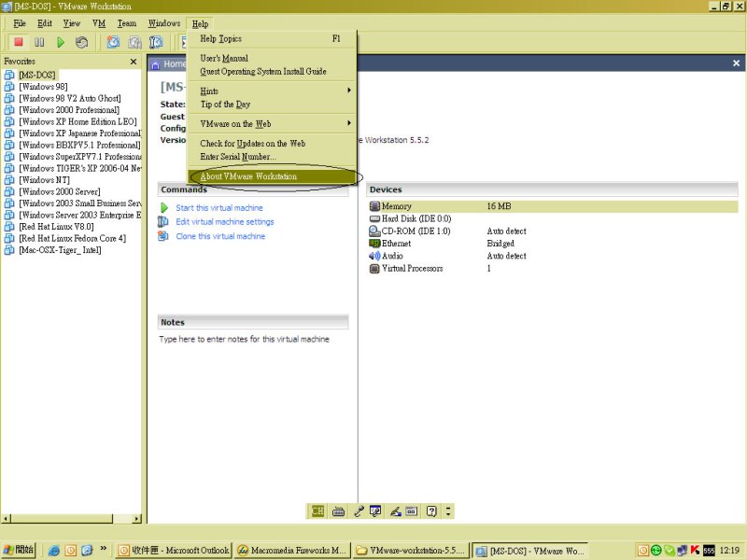Click the green arrow icon beside Start this virtual machine
Viewport: 747px width, 560px height.
coord(164,207)
